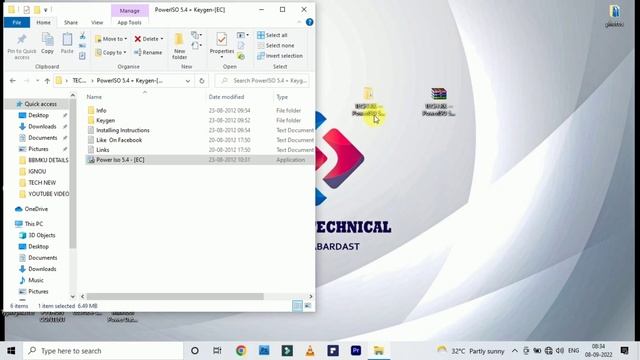This screenshot has width=640, height=360.
Task: Click Pin to Quick access icon
Action: (x=22, y=40)
